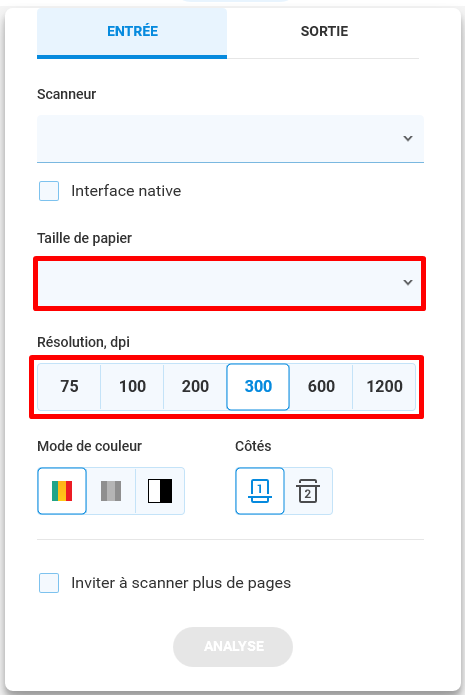Check Inviter à scanner plus de pages
The image size is (465, 695).
[49, 583]
